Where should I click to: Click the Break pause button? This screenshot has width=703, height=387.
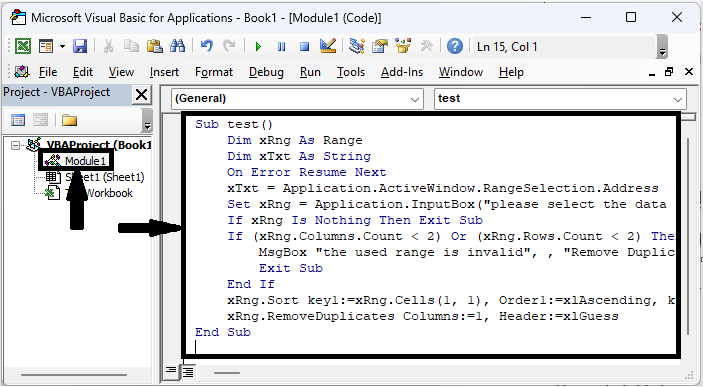(282, 47)
